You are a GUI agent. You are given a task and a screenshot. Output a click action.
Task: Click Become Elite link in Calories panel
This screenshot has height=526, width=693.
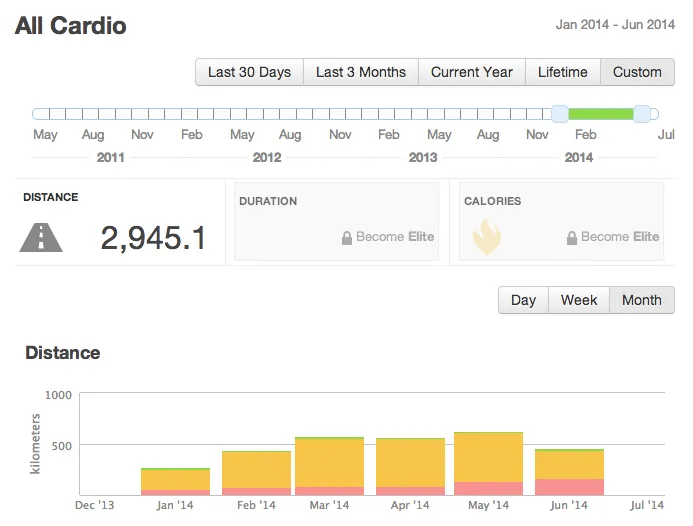click(x=620, y=237)
